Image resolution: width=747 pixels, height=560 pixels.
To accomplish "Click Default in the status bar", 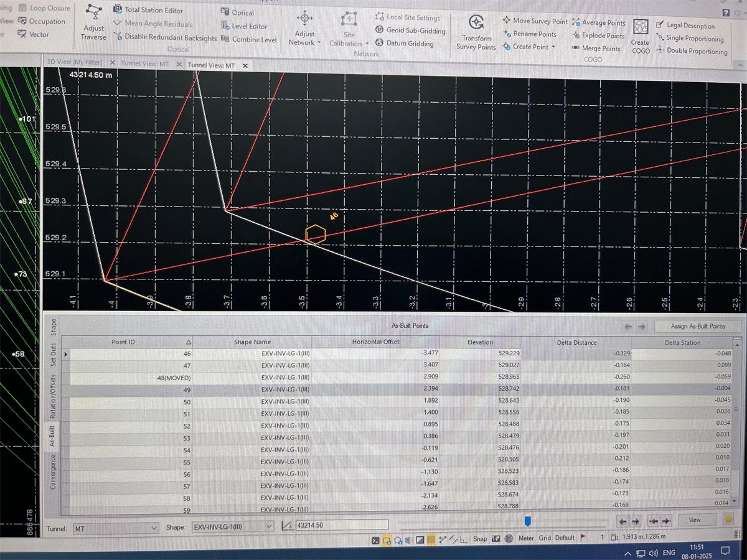I will tap(565, 538).
